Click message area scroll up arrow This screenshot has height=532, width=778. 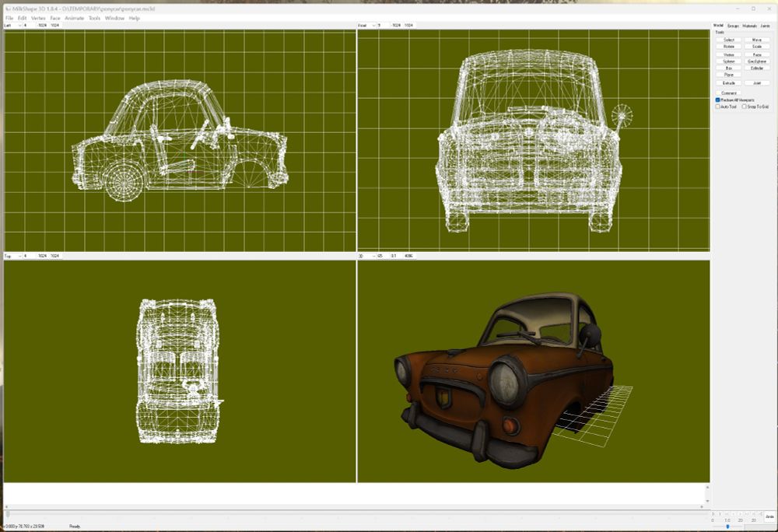pyautogui.click(x=707, y=488)
